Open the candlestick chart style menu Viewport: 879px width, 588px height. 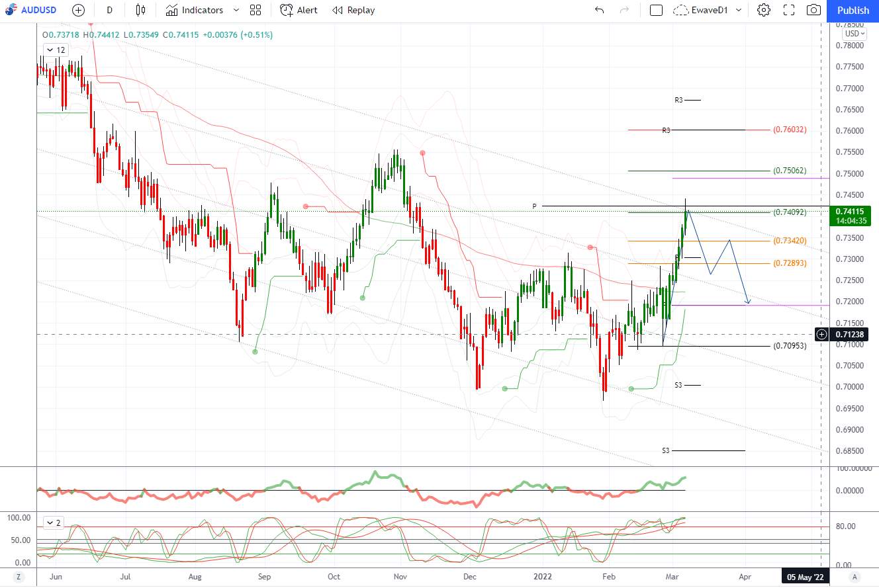(x=140, y=10)
